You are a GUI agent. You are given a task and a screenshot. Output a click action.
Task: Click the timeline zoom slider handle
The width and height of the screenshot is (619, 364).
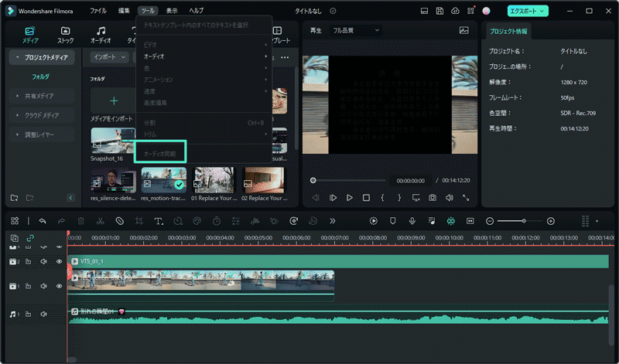pos(524,221)
